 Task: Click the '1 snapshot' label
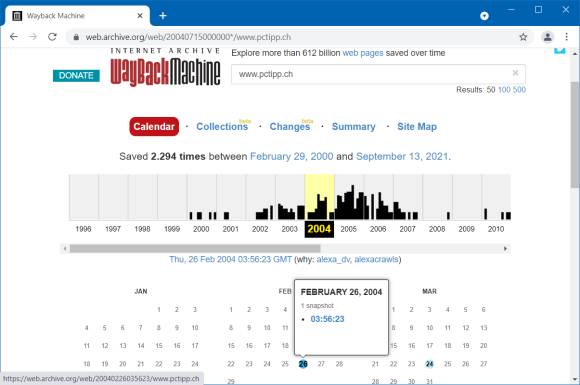click(x=317, y=305)
